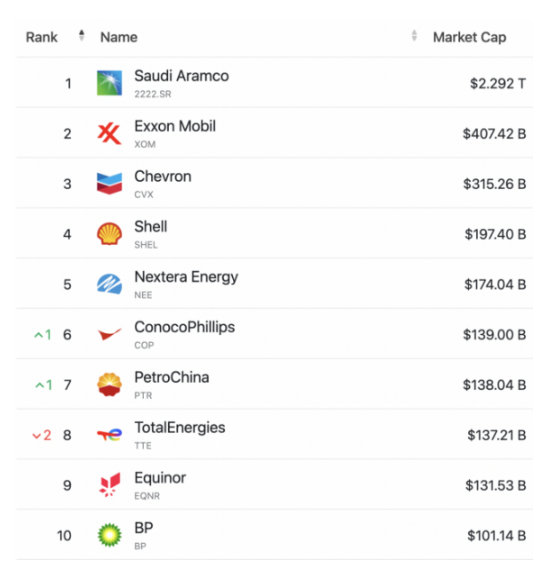
Task: Click the Equinor logo icon
Action: [x=109, y=485]
